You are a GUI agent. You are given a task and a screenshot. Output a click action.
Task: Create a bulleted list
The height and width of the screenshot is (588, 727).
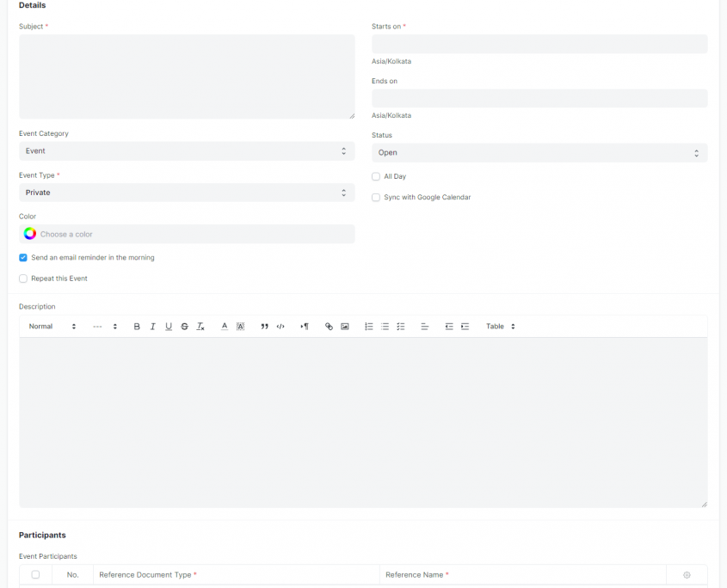(x=384, y=326)
